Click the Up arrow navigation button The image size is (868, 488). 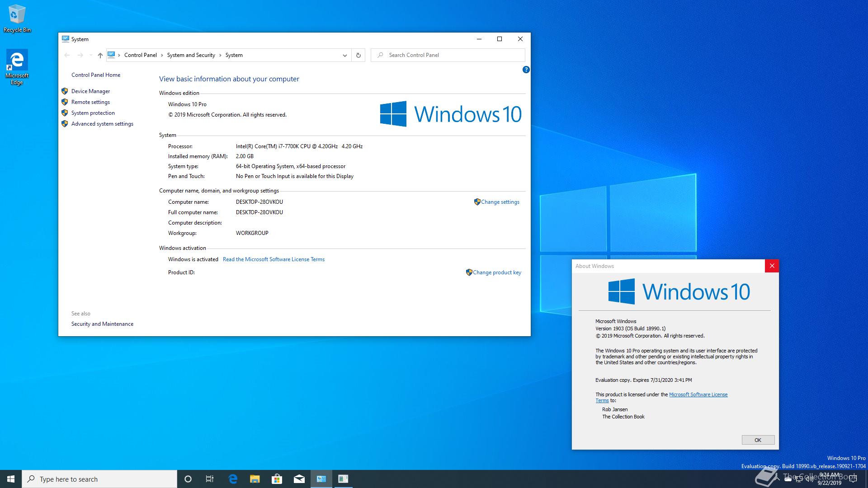pyautogui.click(x=100, y=55)
